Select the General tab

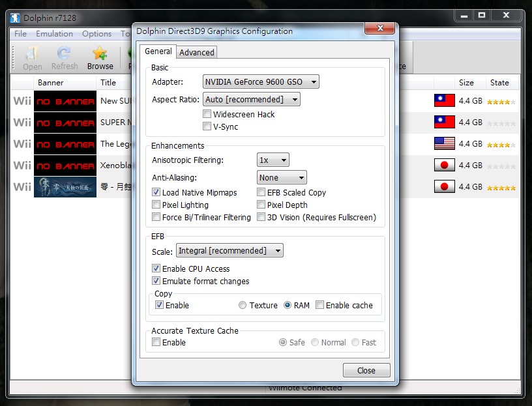(158, 51)
